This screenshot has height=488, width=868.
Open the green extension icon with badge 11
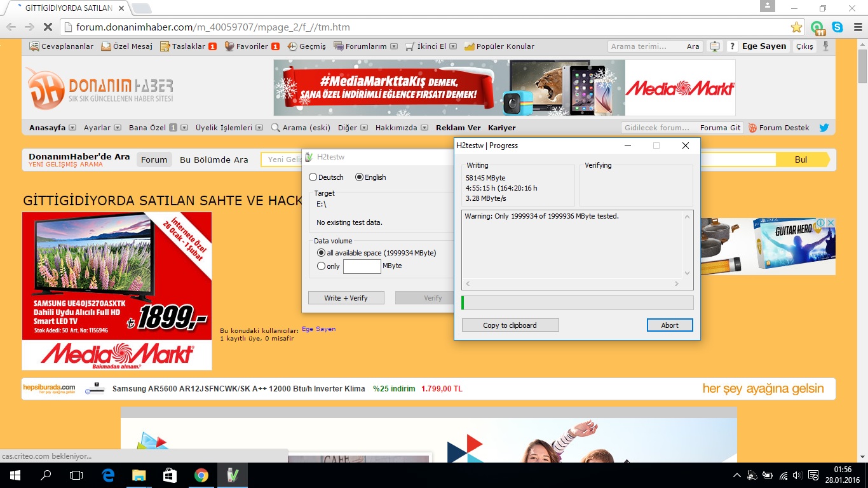(x=818, y=27)
